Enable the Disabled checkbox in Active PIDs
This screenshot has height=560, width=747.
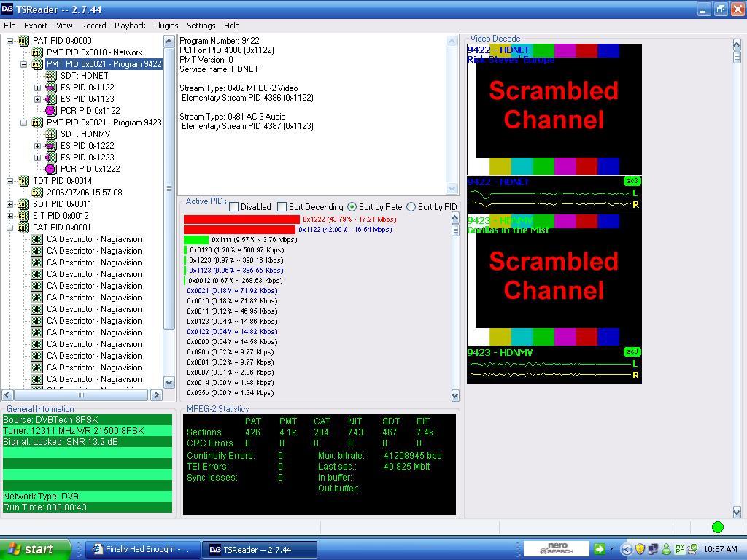[234, 207]
